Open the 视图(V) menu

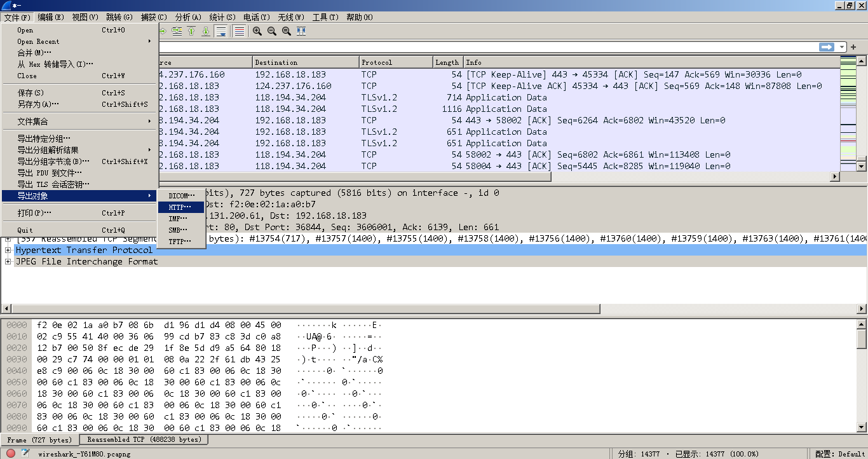point(85,17)
